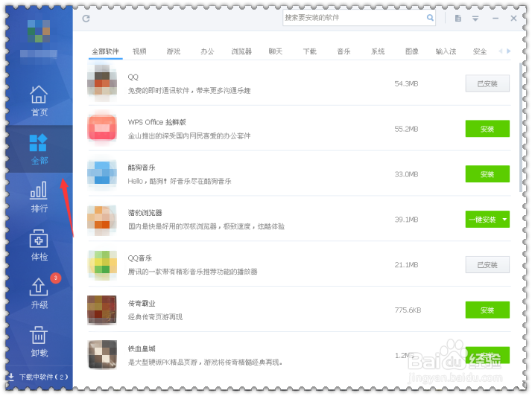Open the document icon in title bar

(458, 19)
